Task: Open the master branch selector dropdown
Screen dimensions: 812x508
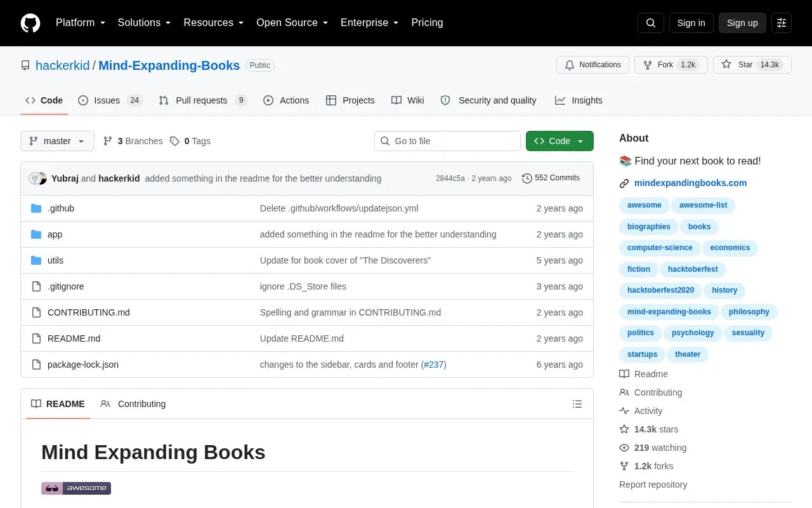Action: point(57,141)
